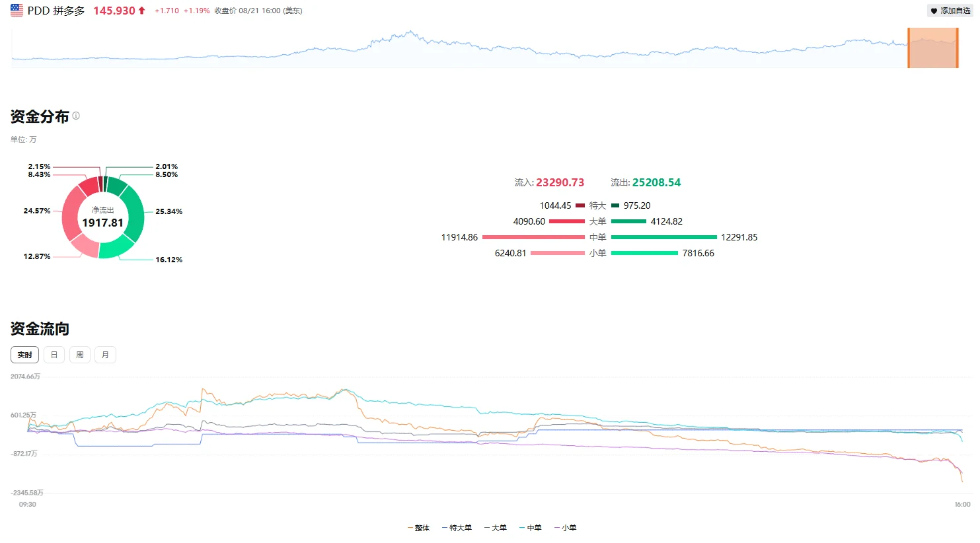Click the 09:30 time axis label

[28, 504]
